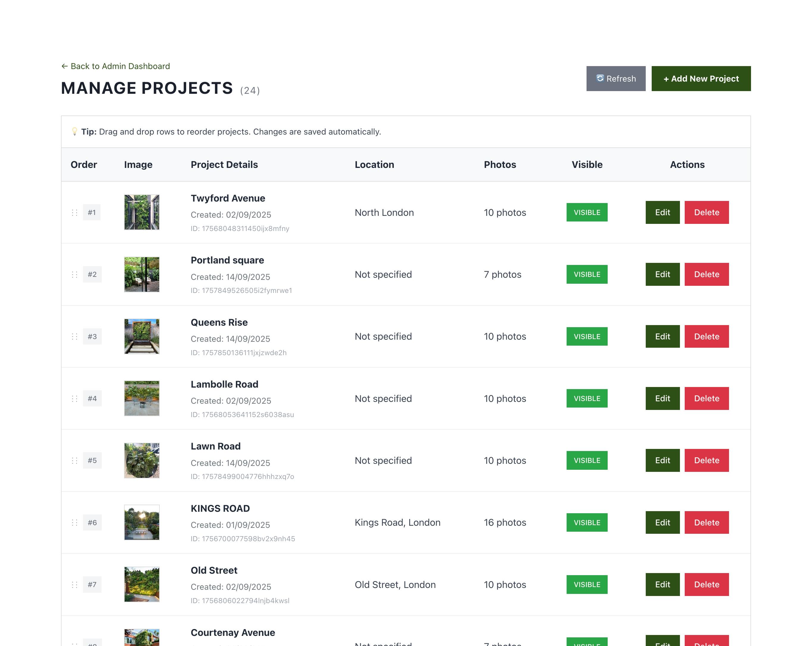Toggle VISIBLE status of Old Street
Screen dimensions: 812x646
[x=587, y=585]
